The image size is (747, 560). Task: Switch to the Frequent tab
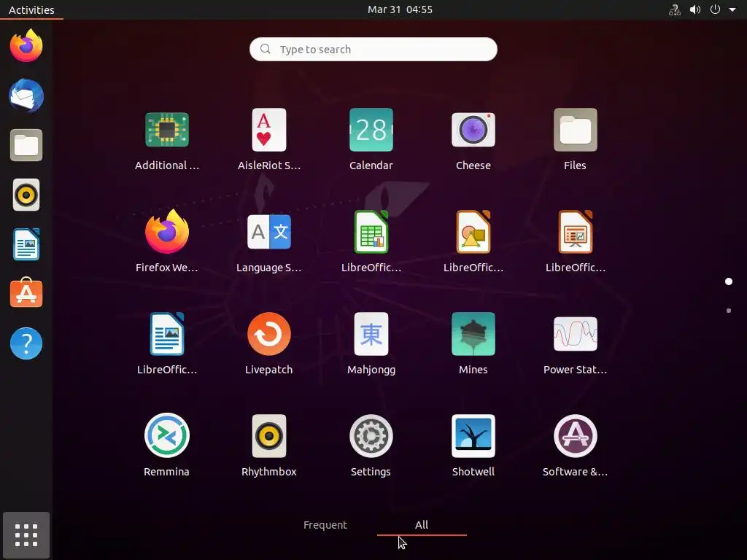point(325,525)
